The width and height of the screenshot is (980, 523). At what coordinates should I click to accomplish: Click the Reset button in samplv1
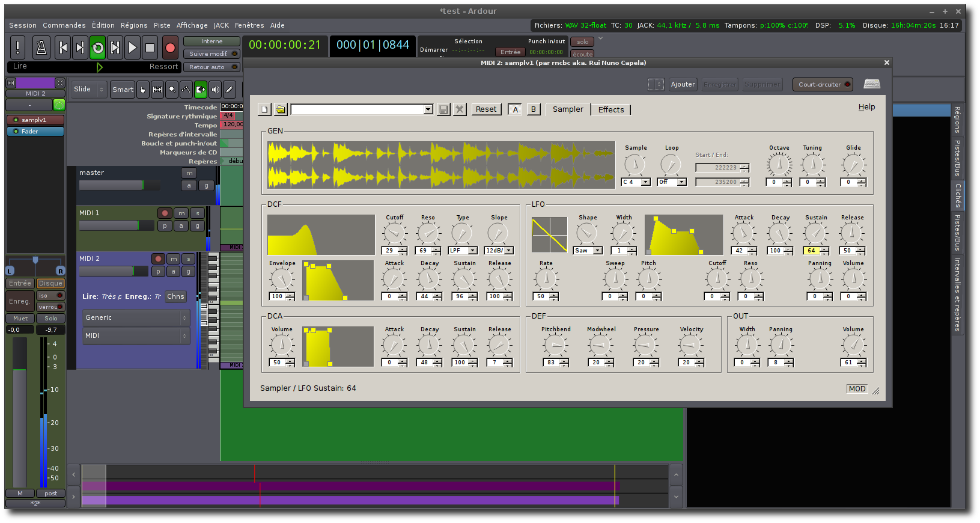[x=485, y=109]
